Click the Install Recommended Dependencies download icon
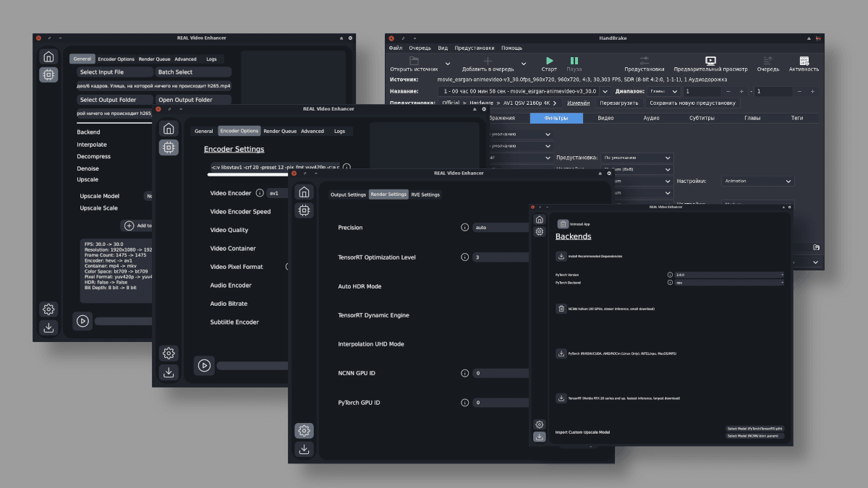Viewport: 868px width, 488px height. pos(561,256)
